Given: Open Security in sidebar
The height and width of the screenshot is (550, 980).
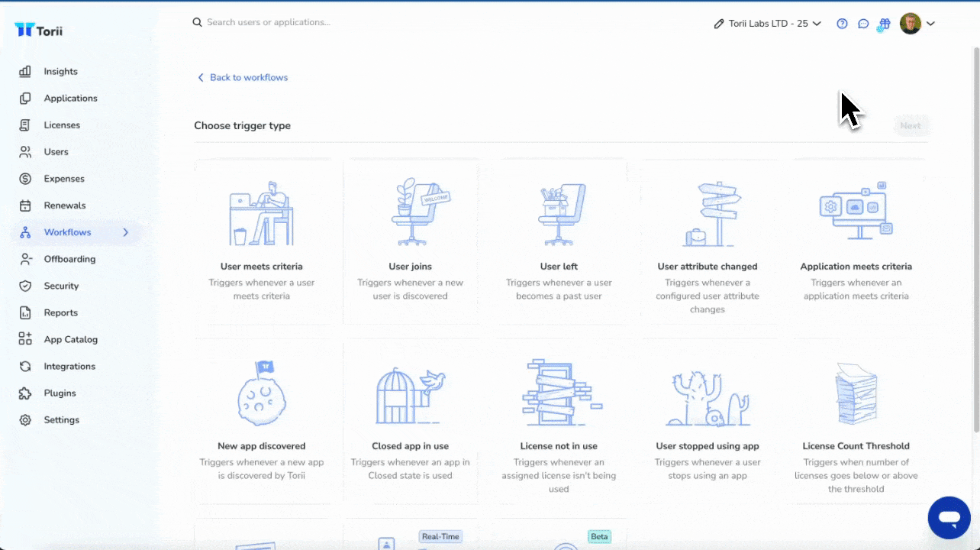Looking at the screenshot, I should 61,286.
